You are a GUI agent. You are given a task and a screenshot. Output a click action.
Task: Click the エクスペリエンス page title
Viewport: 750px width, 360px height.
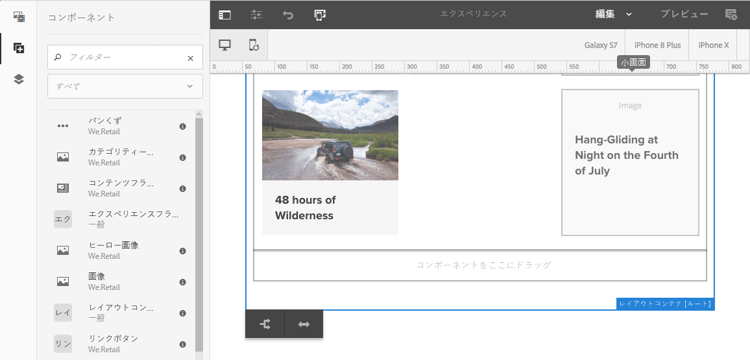pyautogui.click(x=474, y=14)
